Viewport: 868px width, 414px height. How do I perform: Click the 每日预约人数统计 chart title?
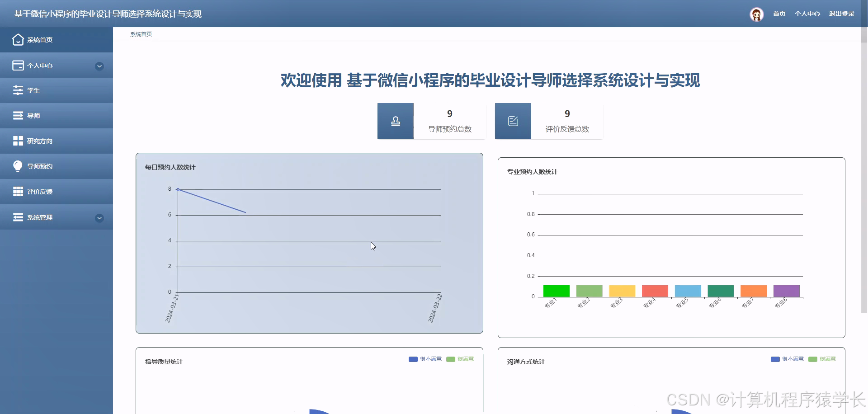pos(170,167)
